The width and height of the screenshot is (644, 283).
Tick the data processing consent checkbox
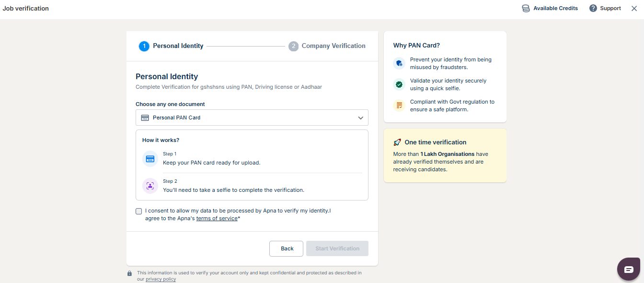point(139,211)
